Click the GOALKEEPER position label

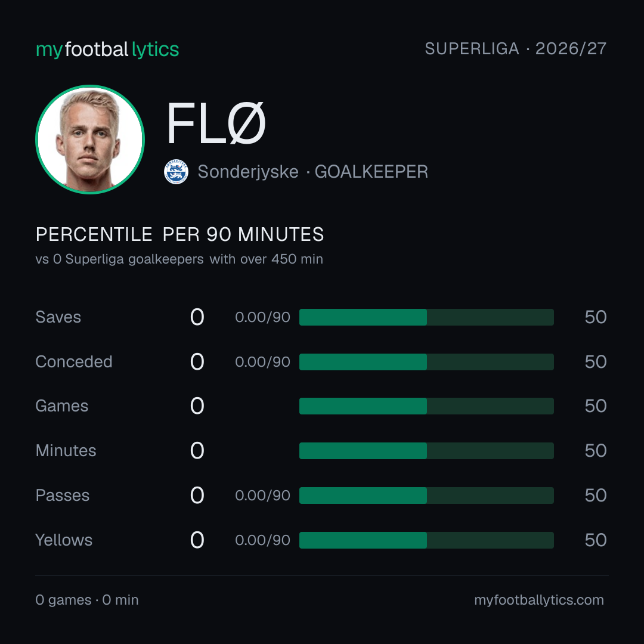[371, 172]
